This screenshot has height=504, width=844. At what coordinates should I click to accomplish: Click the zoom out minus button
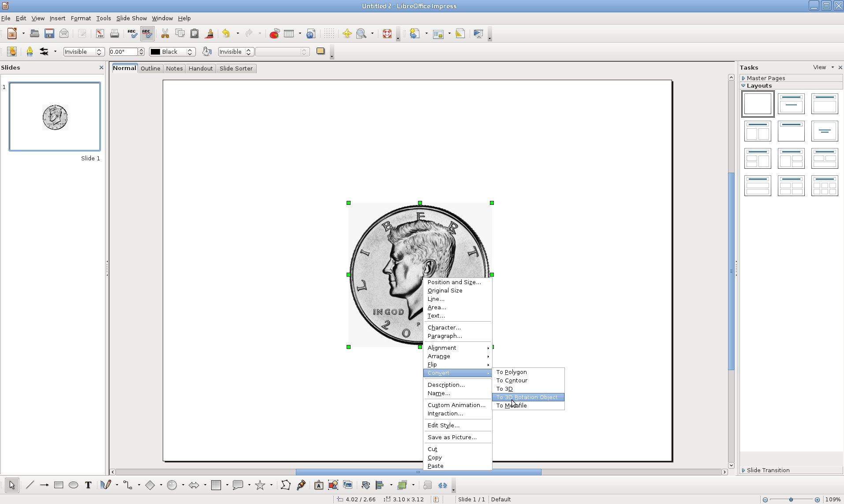(765, 500)
